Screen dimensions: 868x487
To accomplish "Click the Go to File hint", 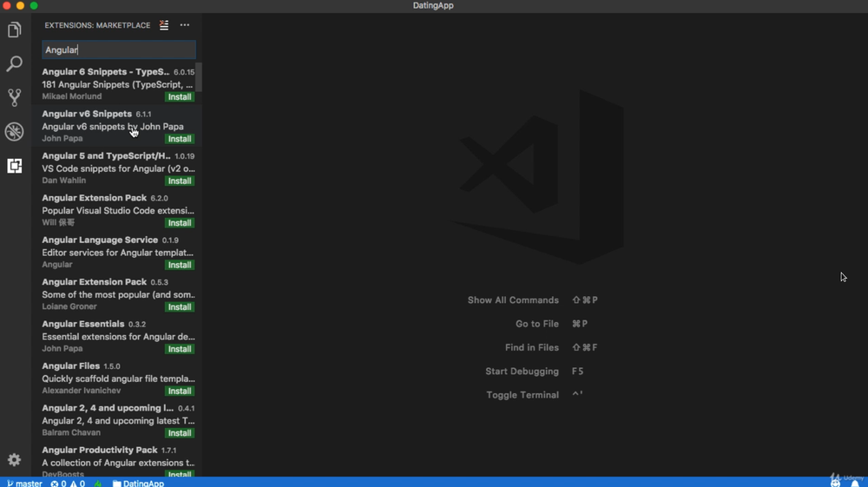I will tap(537, 324).
